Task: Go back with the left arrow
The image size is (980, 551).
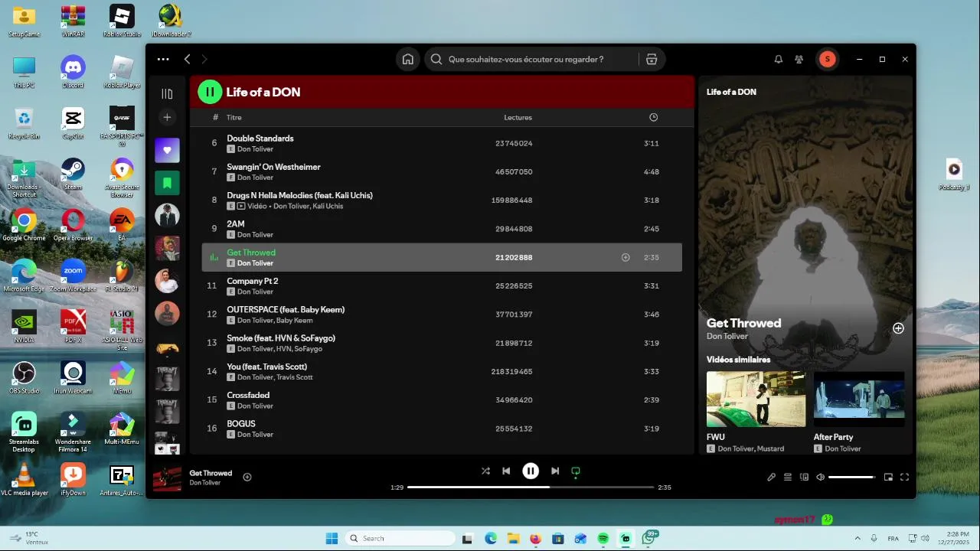Action: coord(187,59)
